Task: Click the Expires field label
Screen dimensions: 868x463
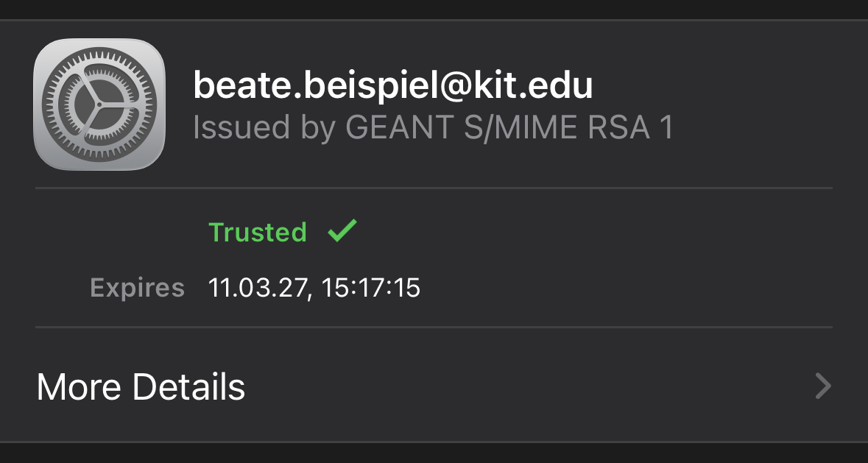Action: pos(137,287)
